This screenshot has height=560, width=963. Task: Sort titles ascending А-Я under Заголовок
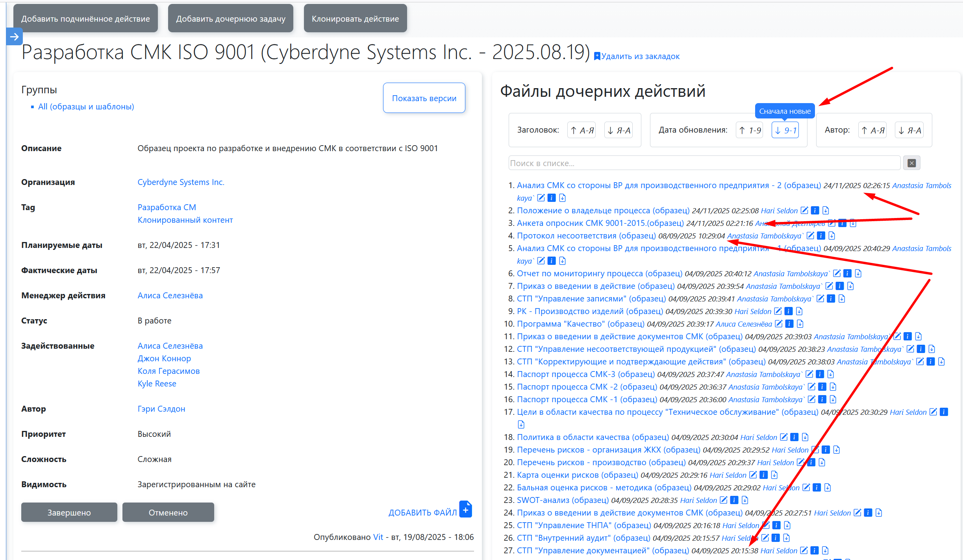(582, 130)
